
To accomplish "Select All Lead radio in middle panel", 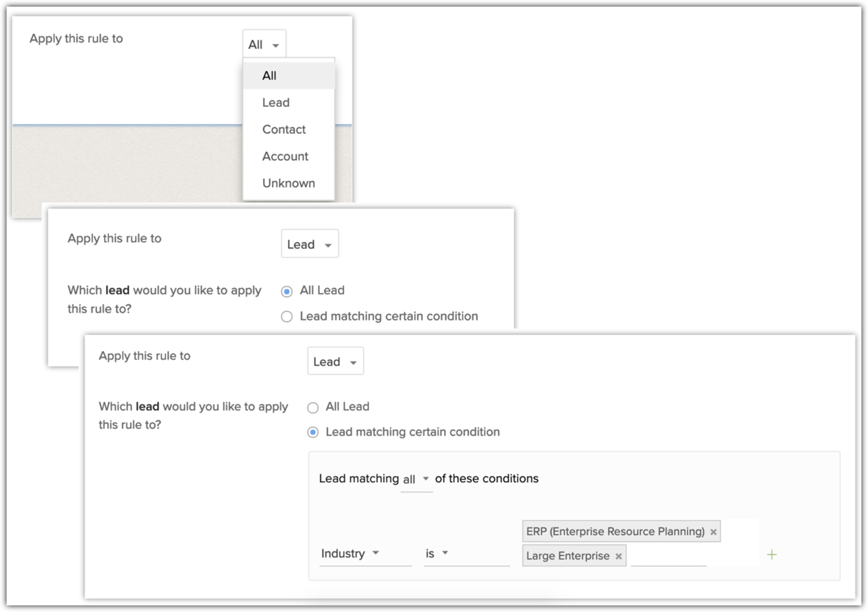I will coord(287,291).
